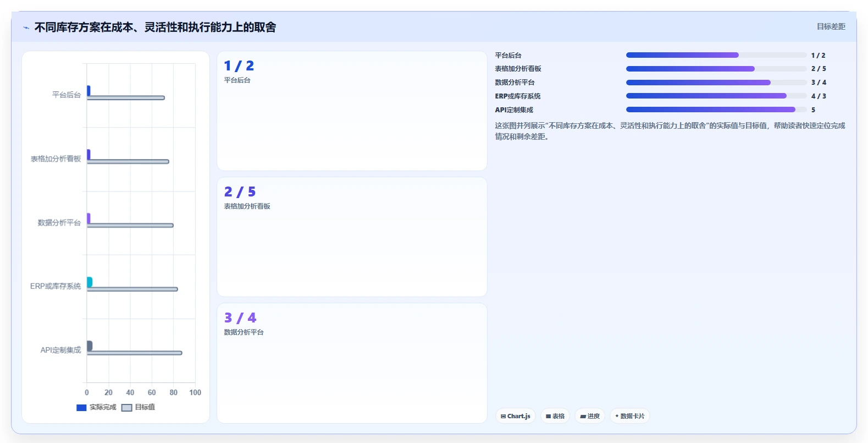Click the panel title 不同库存方案 heading
This screenshot has height=443, width=868.
pyautogui.click(x=155, y=28)
